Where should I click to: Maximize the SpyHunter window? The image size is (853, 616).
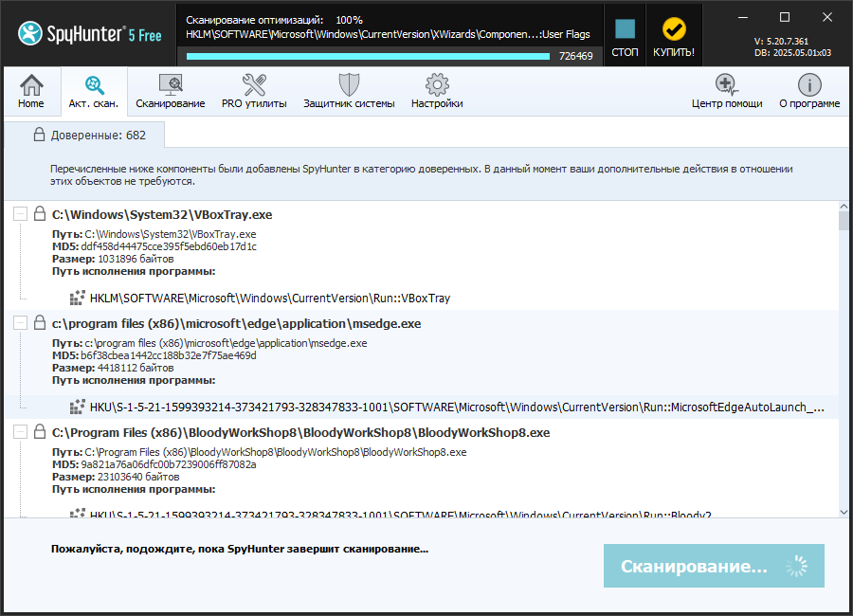point(785,17)
